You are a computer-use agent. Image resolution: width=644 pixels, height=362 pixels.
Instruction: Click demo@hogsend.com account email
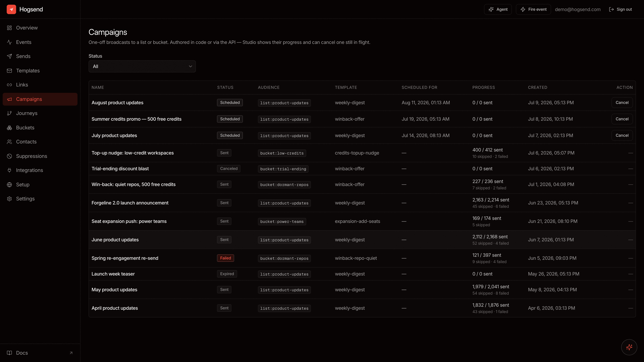578,10
